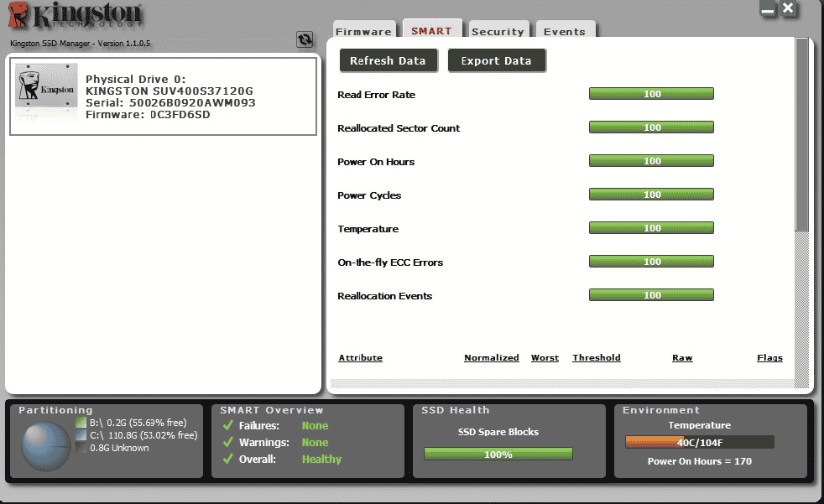This screenshot has width=824, height=504.
Task: Open the Events tab
Action: 565,31
